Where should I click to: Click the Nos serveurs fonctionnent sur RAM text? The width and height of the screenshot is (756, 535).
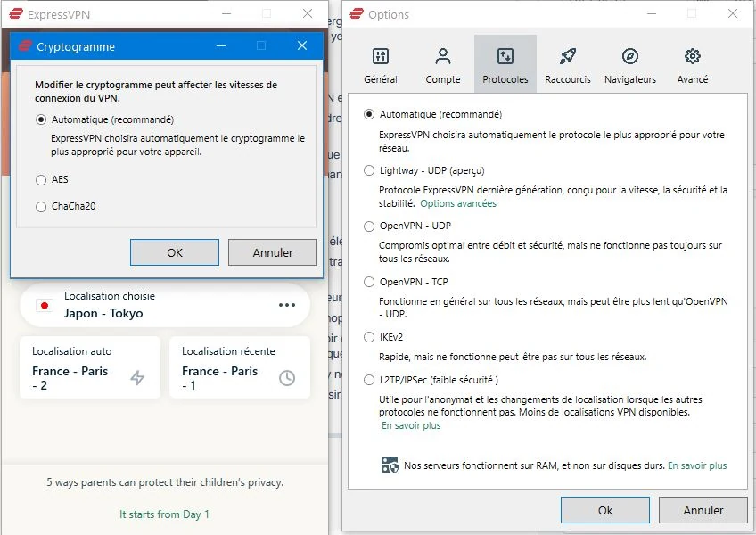point(534,465)
